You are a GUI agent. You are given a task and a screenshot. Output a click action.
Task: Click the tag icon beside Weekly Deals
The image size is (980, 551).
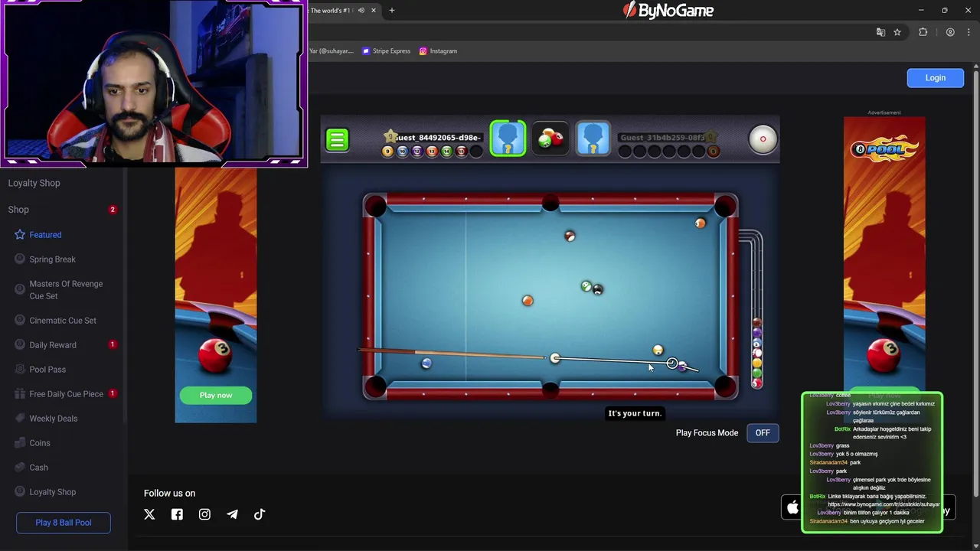(x=20, y=419)
